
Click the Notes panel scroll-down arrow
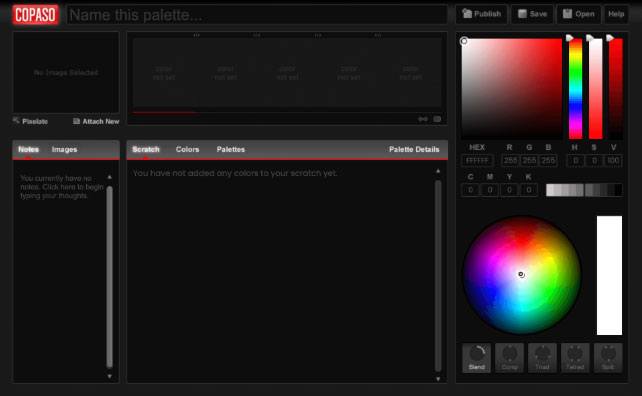[x=109, y=376]
